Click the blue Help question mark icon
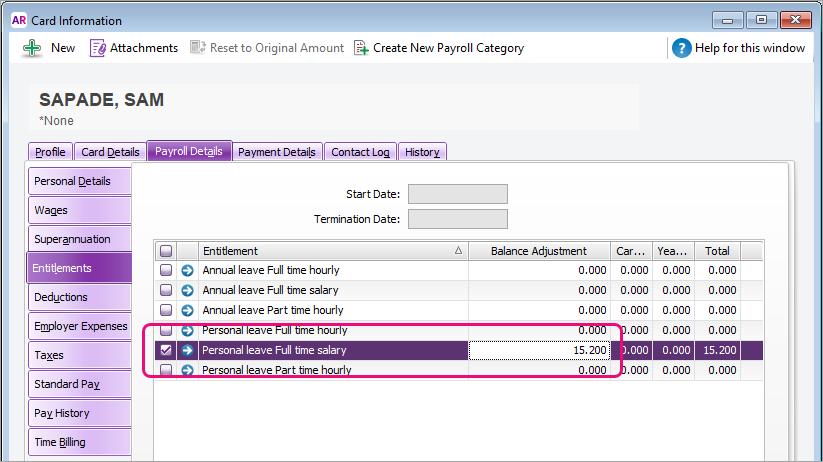 pyautogui.click(x=681, y=48)
